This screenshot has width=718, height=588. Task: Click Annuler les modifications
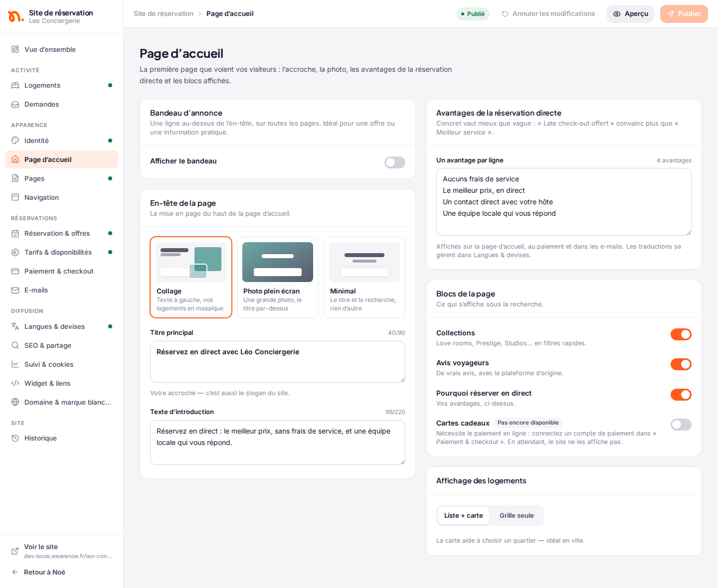(x=548, y=14)
